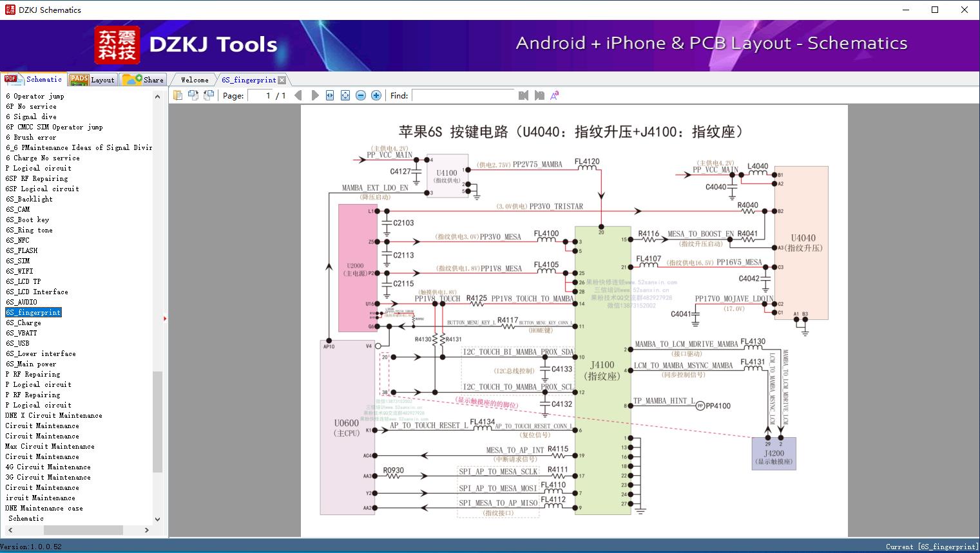This screenshot has height=553, width=980.
Task: Click the horizontal scroll left arrow
Action: [10, 530]
